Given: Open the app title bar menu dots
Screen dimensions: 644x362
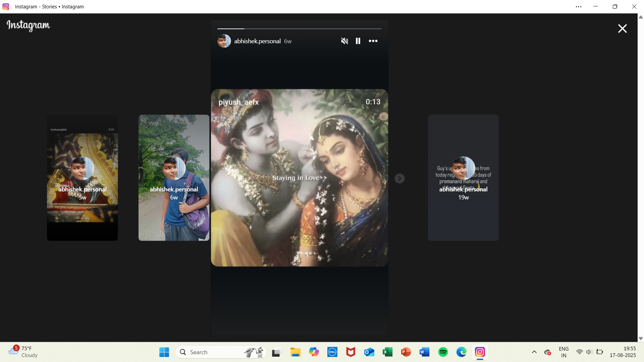Looking at the screenshot, I should (x=579, y=7).
